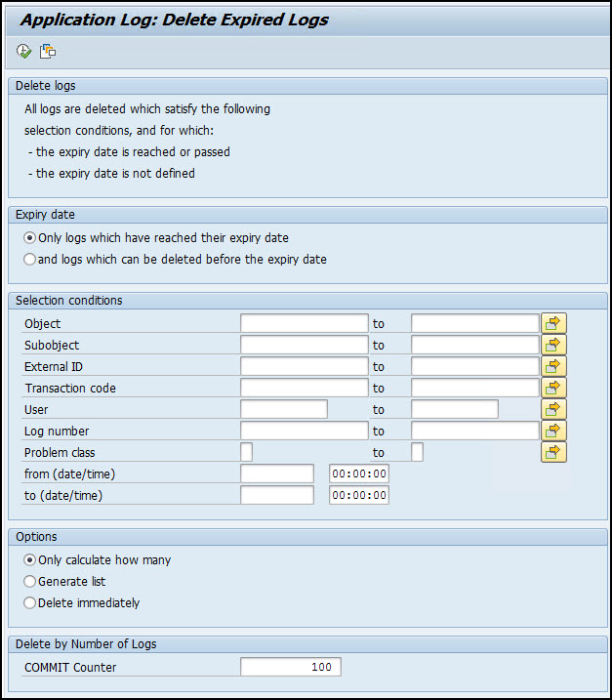Image resolution: width=612 pixels, height=700 pixels.
Task: Click the Execute clock icon in toolbar
Action: coord(23,52)
